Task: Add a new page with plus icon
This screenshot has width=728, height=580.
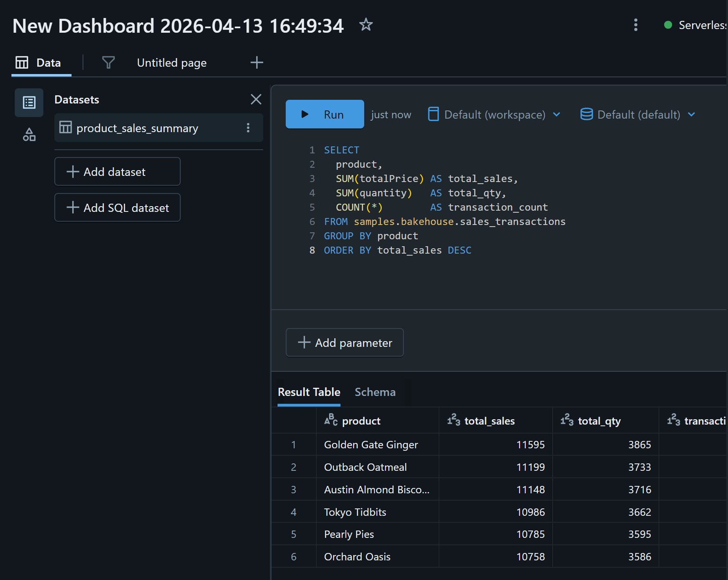Action: tap(257, 63)
